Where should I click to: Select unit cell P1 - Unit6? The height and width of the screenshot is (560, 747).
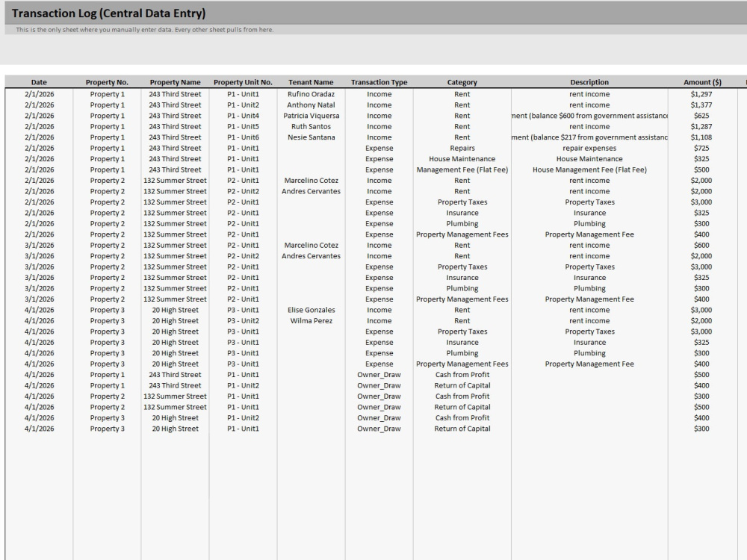tap(243, 137)
